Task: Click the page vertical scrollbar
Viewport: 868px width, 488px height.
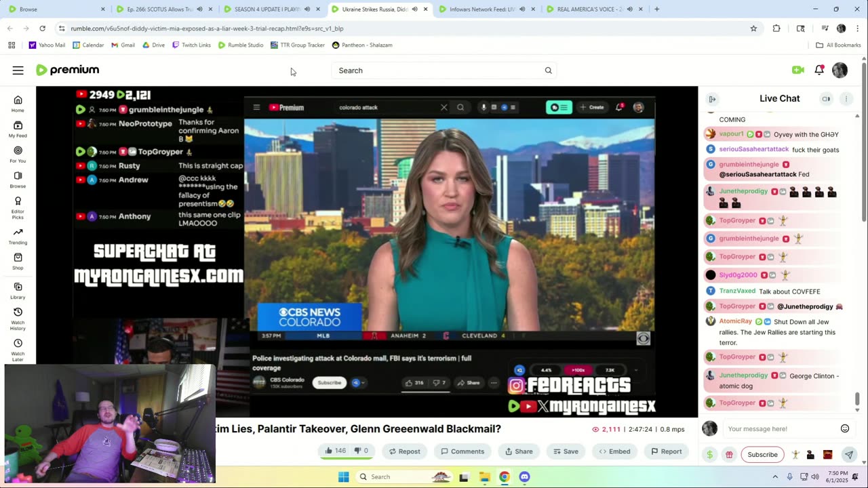Action: (864, 142)
